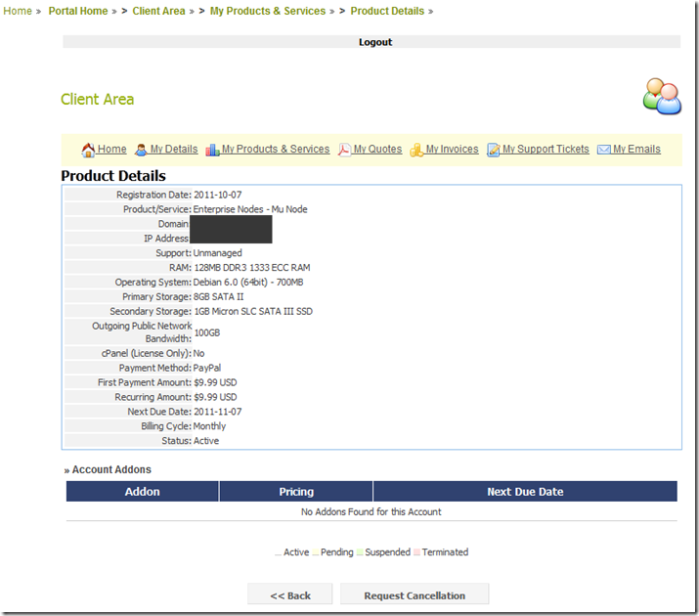Click 'No Addons Found for this Account' text
This screenshot has width=699, height=616.
click(x=371, y=511)
